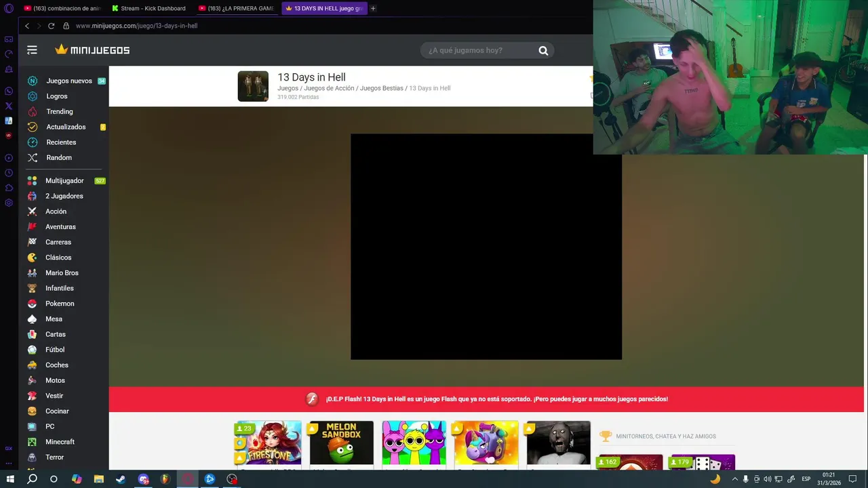
Task: Click the search magnifier icon
Action: [x=543, y=51]
